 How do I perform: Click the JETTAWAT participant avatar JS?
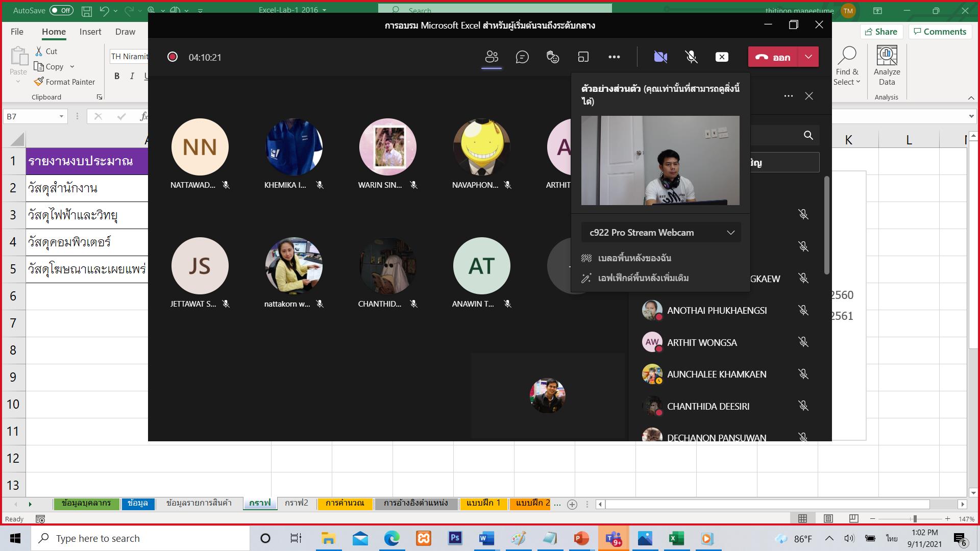tap(200, 266)
